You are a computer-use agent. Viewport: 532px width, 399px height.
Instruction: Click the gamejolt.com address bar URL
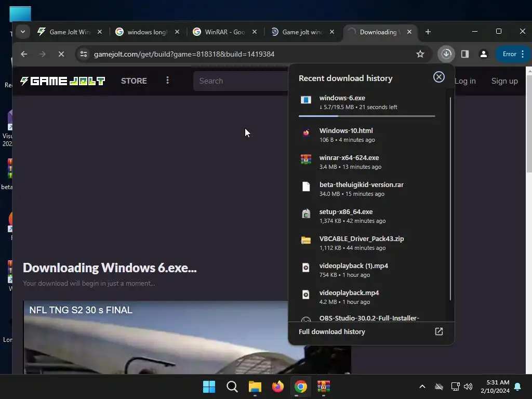coord(184,54)
